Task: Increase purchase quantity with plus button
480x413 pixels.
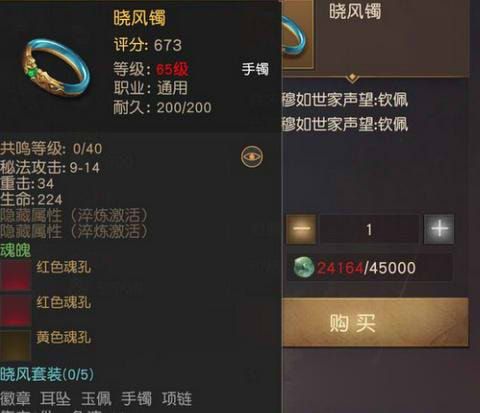Action: [x=439, y=229]
